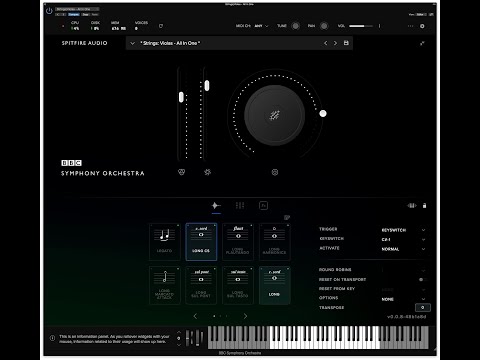Screen dimensions: 480x360
Task: Select the Legato articulation
Action: 165,242
